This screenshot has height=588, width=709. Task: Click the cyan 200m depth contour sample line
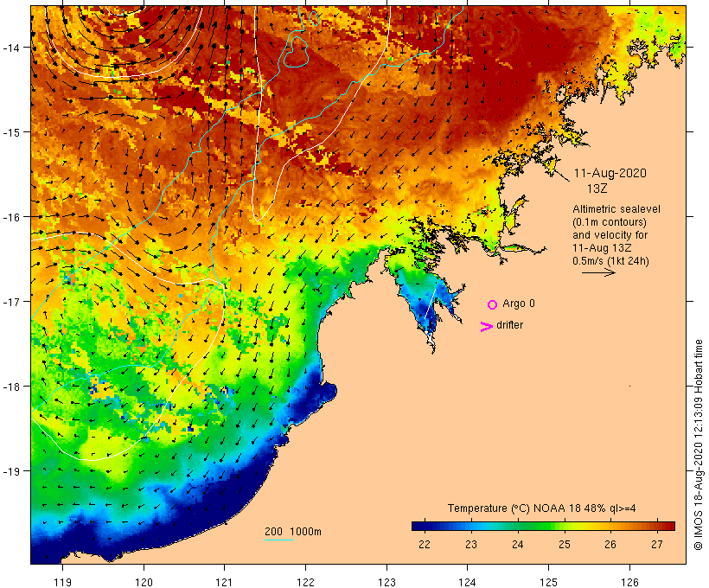[x=279, y=540]
